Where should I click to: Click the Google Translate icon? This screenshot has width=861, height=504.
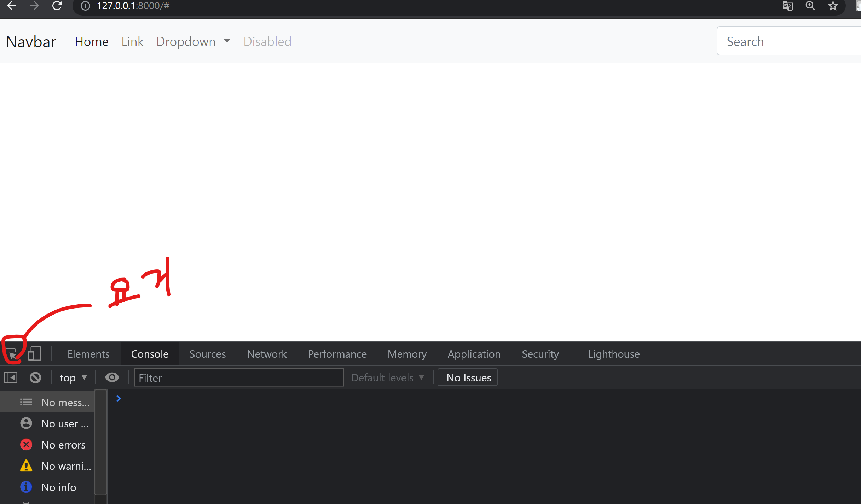pos(787,6)
